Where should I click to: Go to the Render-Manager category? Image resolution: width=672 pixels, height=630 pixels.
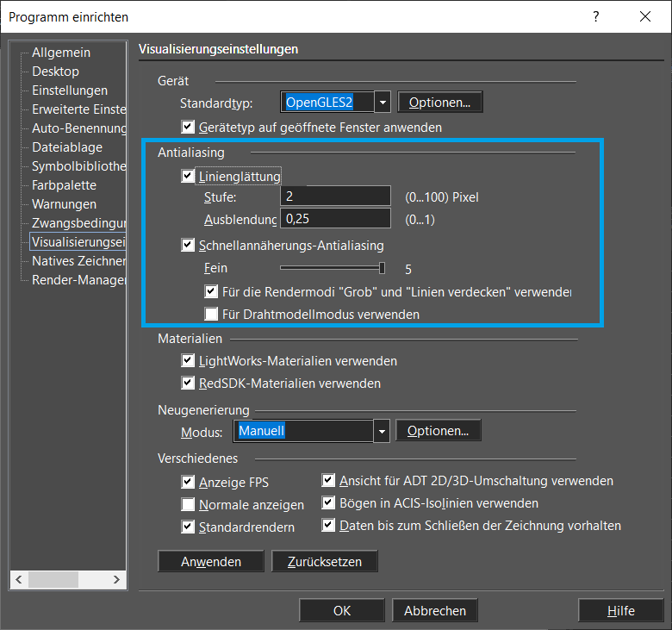(79, 279)
